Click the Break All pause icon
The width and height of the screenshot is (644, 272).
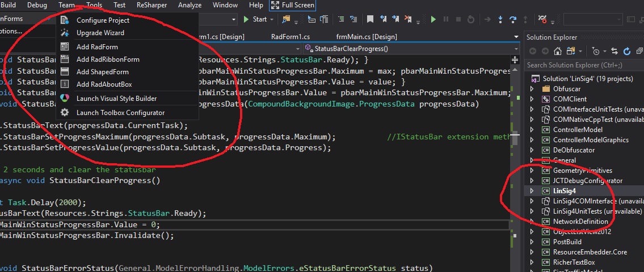[445, 19]
